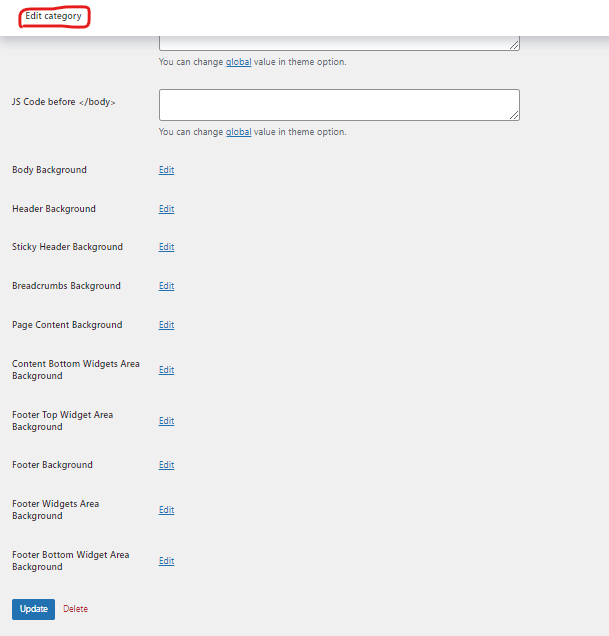Open Edit for Footer Top Widget Area Background
This screenshot has height=636, width=609.
[x=166, y=421]
